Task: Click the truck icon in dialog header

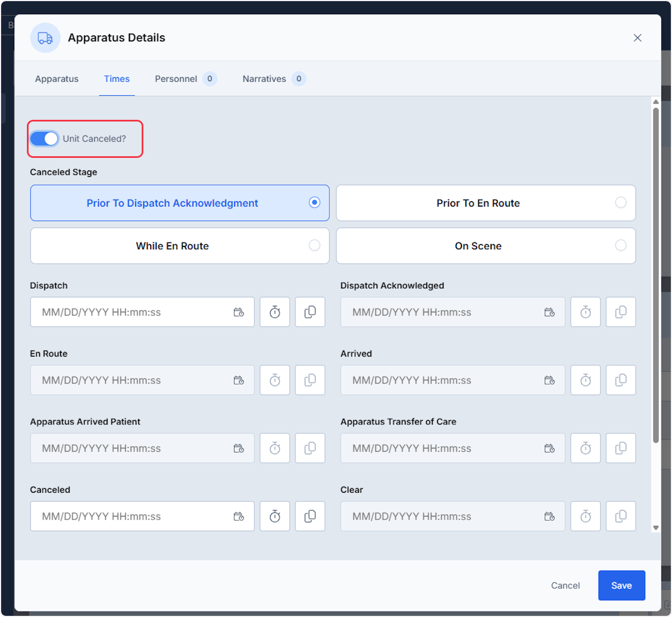Action: (x=45, y=38)
